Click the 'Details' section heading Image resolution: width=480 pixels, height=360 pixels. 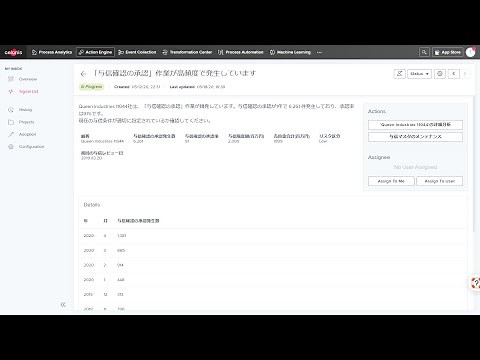coord(92,205)
